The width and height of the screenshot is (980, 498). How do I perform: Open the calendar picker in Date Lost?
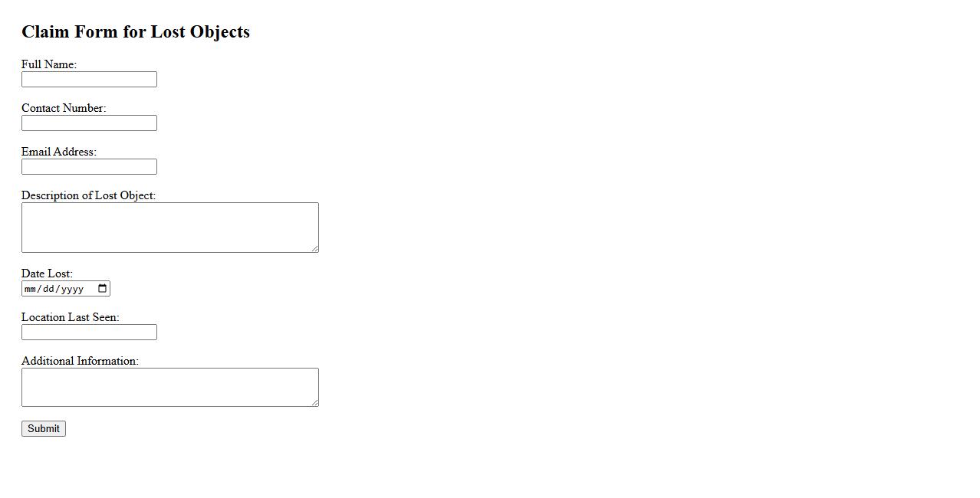coord(103,289)
